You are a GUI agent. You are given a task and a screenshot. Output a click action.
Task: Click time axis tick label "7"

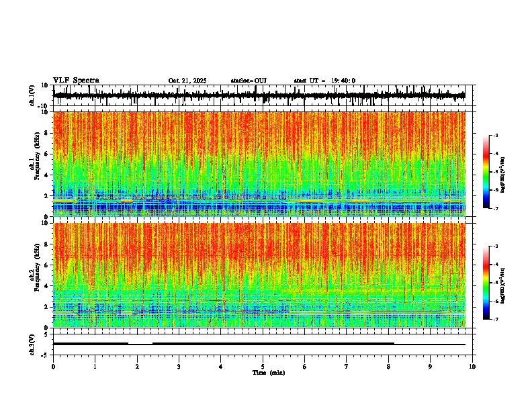click(x=347, y=367)
